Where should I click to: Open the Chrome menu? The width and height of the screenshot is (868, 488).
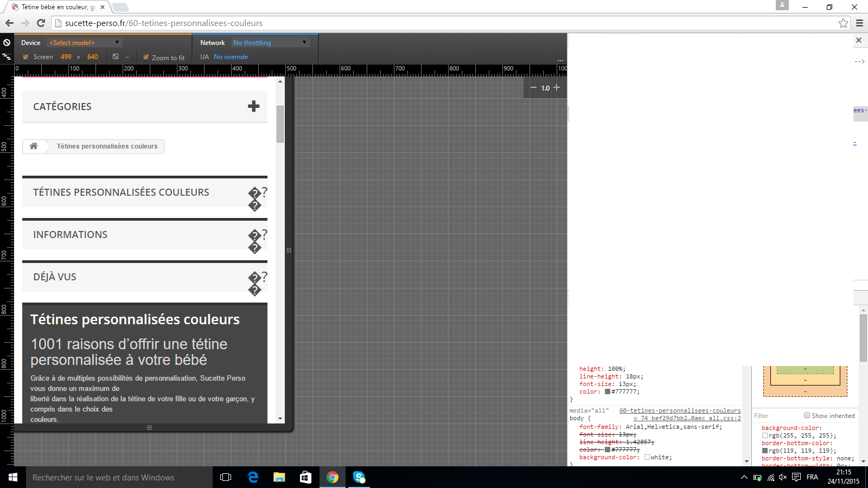[859, 23]
